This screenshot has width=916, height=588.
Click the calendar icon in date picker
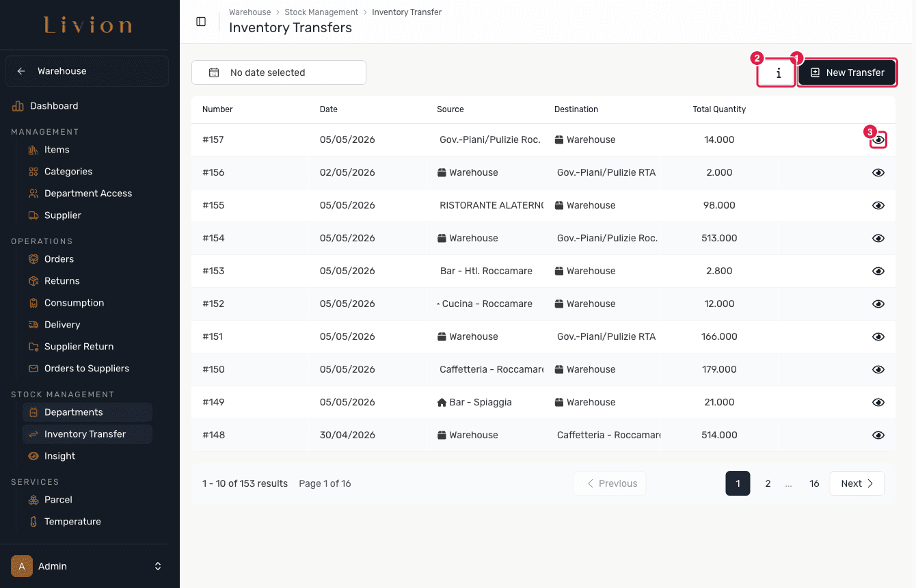tap(214, 72)
